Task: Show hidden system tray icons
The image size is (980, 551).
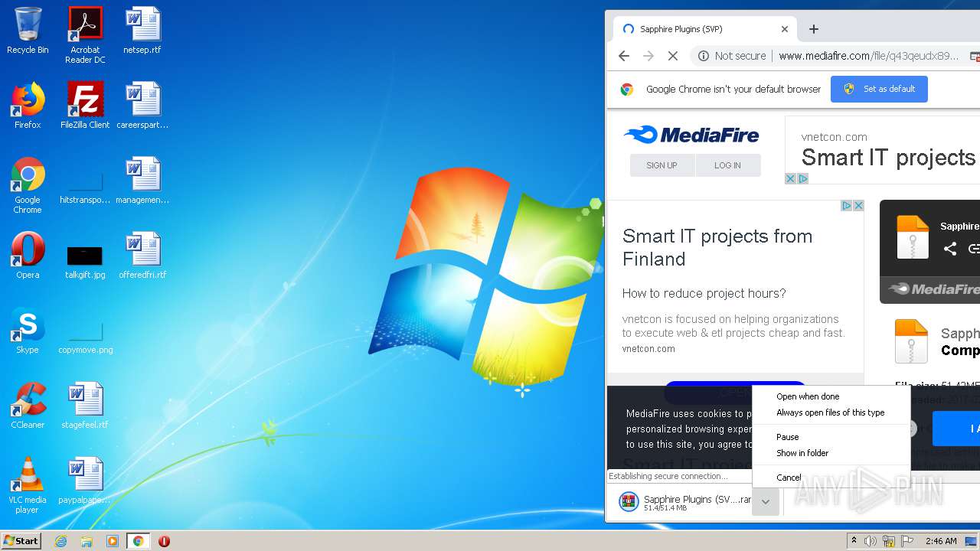Action: pos(854,541)
